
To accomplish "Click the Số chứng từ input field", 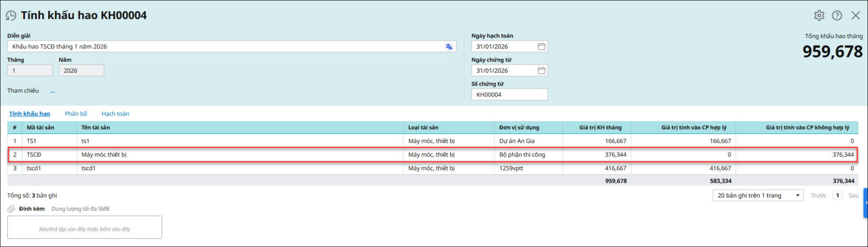I will (x=509, y=95).
